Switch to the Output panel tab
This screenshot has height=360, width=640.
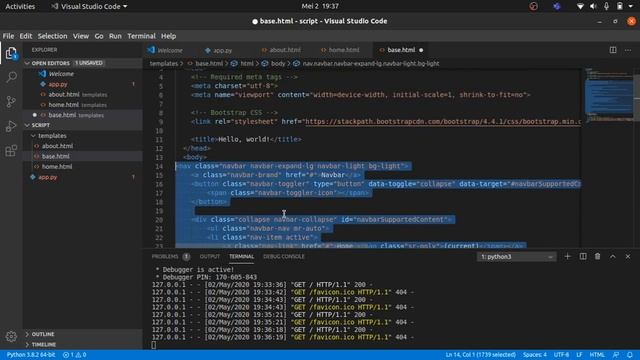click(x=210, y=256)
